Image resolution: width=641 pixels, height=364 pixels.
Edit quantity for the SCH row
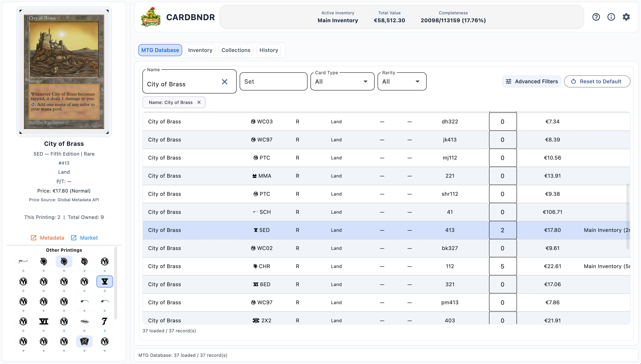(x=503, y=212)
